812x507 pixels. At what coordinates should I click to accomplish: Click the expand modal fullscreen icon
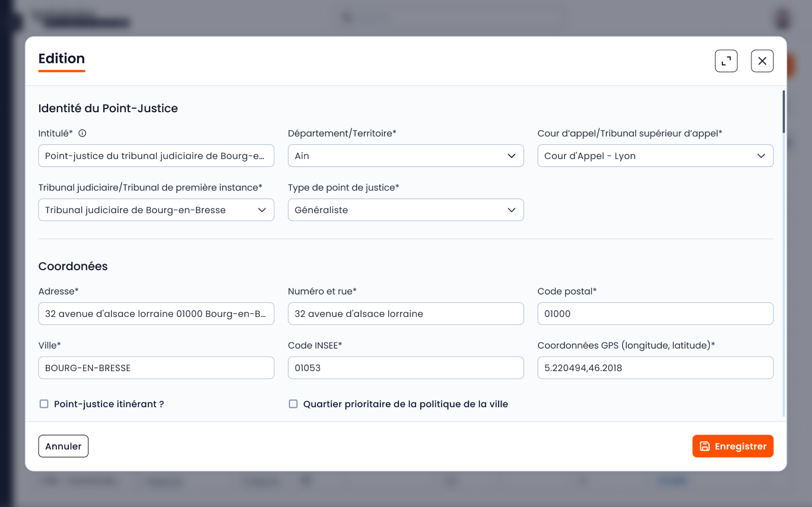[x=726, y=61]
